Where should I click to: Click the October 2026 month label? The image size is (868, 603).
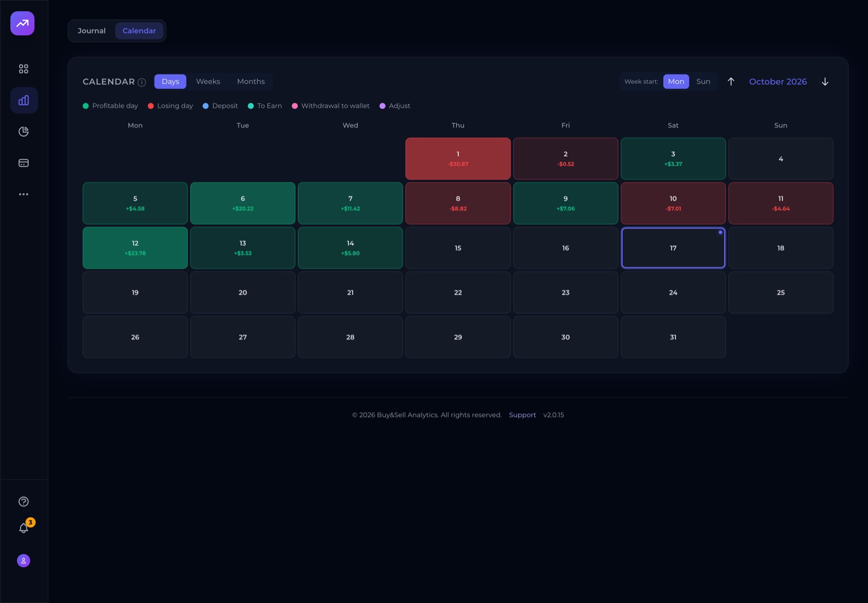click(778, 81)
